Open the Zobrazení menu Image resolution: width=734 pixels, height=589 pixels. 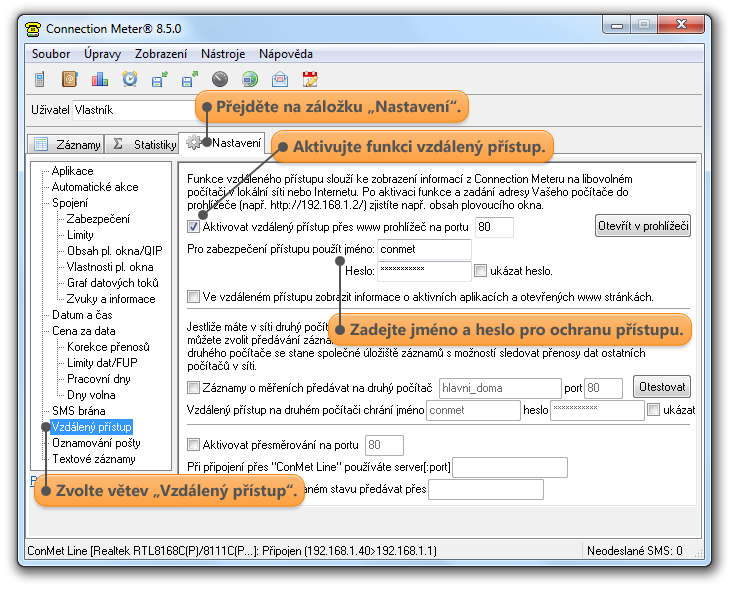[x=161, y=54]
